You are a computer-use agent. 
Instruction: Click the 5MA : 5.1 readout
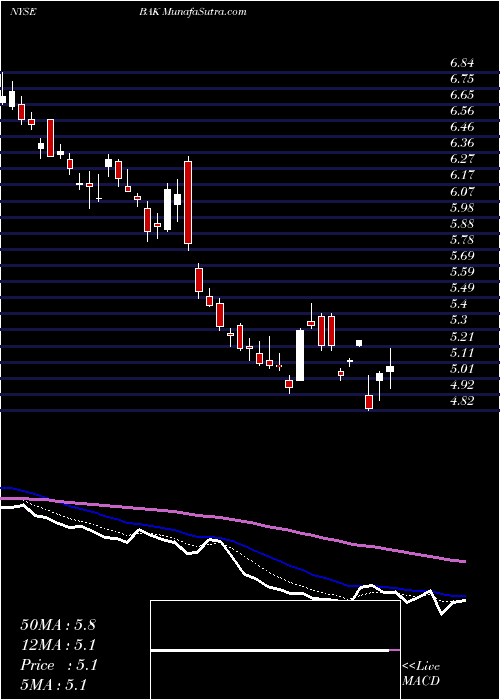[53, 685]
